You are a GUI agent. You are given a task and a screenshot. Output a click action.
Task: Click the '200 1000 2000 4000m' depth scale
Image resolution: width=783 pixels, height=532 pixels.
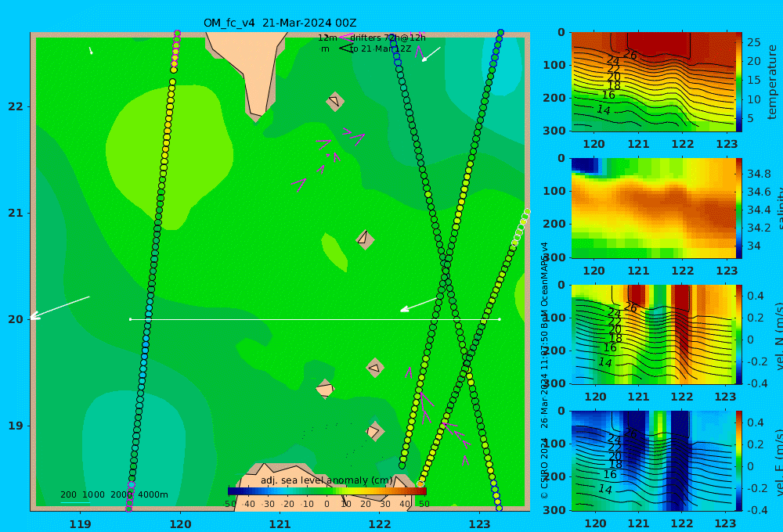coord(114,494)
